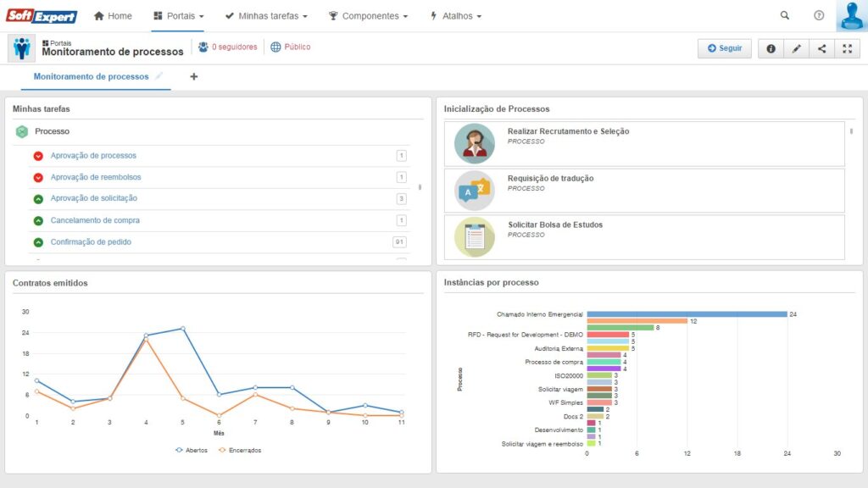
Task: Open the Confirmação de pedido task link
Action: (x=91, y=242)
